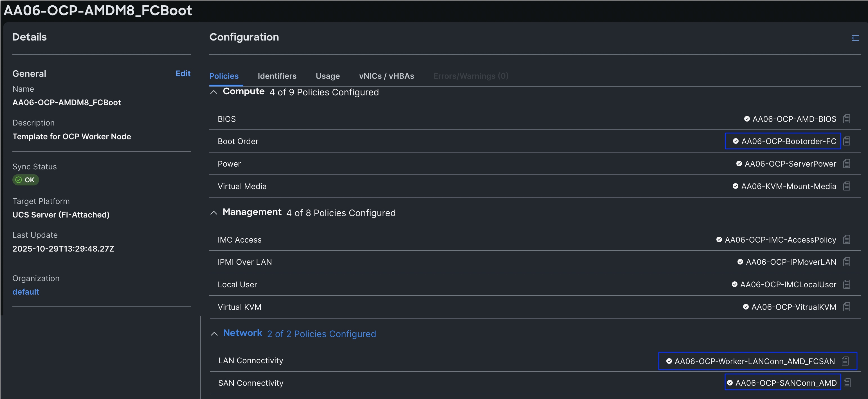Open the default organization link
Screen dimensions: 868x399
[x=26, y=292]
